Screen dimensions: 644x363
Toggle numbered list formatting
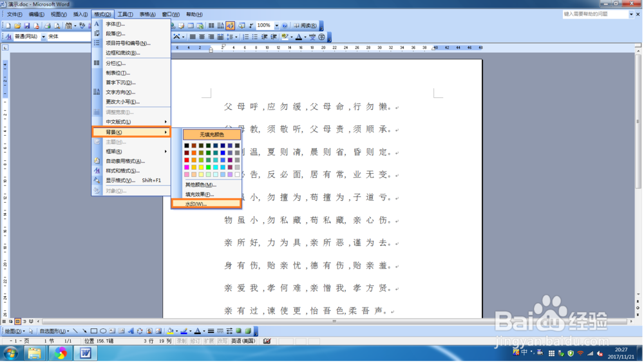coord(245,37)
